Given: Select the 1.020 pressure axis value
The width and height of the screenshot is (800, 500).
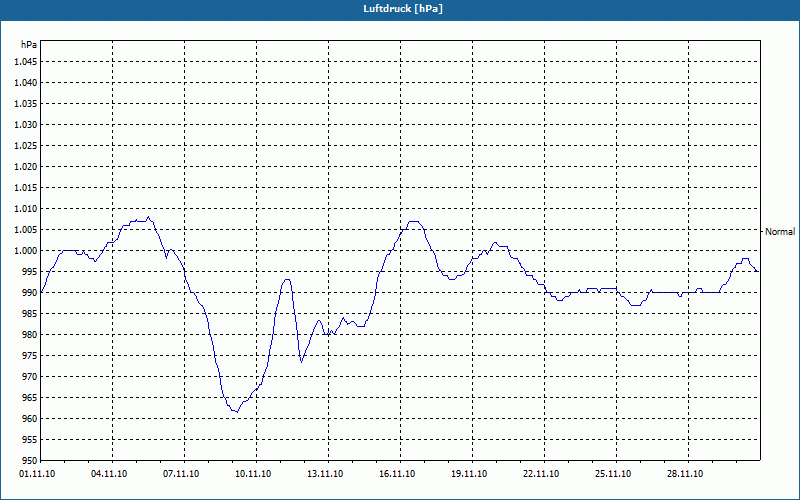Looking at the screenshot, I should [26, 167].
